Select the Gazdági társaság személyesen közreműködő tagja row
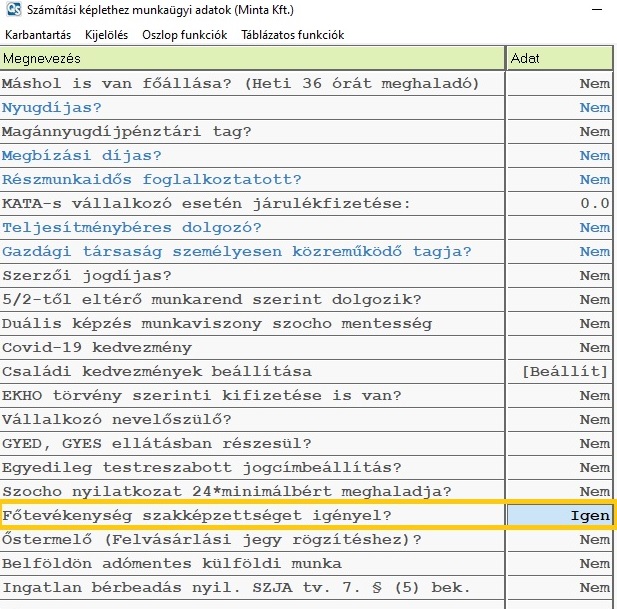This screenshot has width=617, height=609. [250, 251]
